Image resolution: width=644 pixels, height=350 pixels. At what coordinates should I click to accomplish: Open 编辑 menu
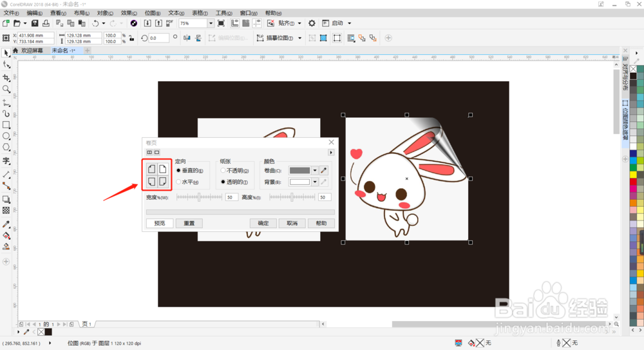point(35,13)
